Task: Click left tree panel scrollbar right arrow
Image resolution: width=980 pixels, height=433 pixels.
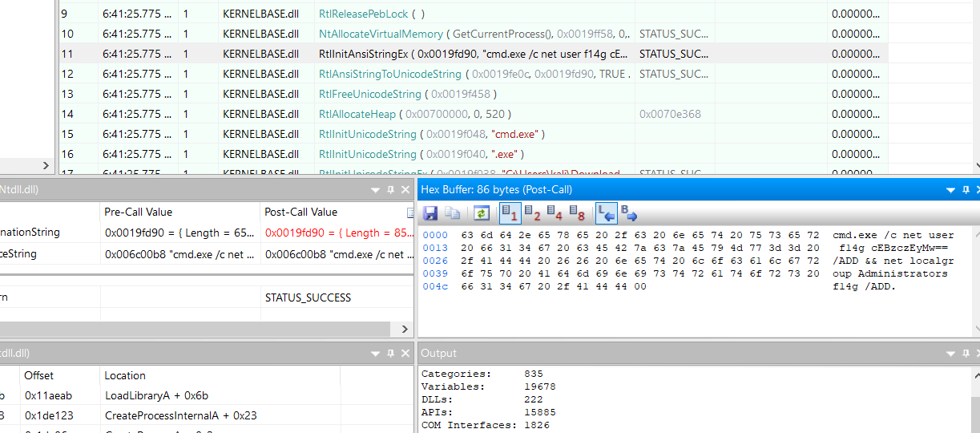Action: [45, 165]
